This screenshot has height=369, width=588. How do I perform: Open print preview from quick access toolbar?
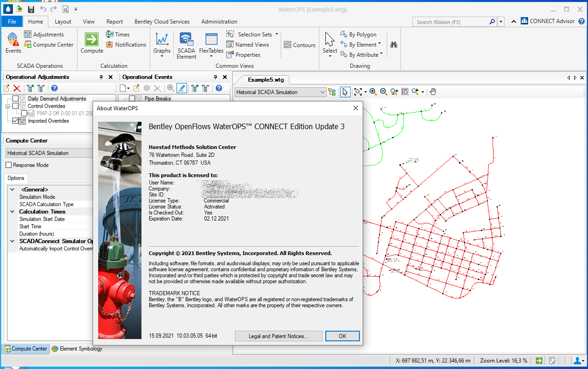[65, 9]
